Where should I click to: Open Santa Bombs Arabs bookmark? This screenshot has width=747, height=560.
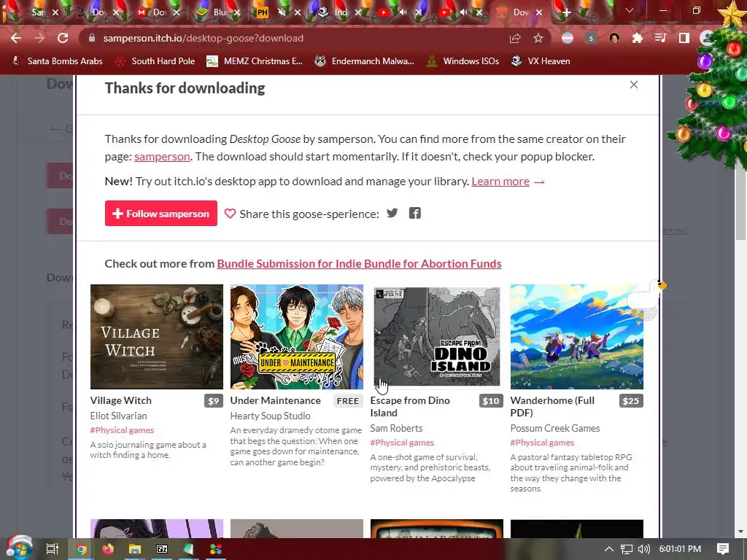coord(57,61)
